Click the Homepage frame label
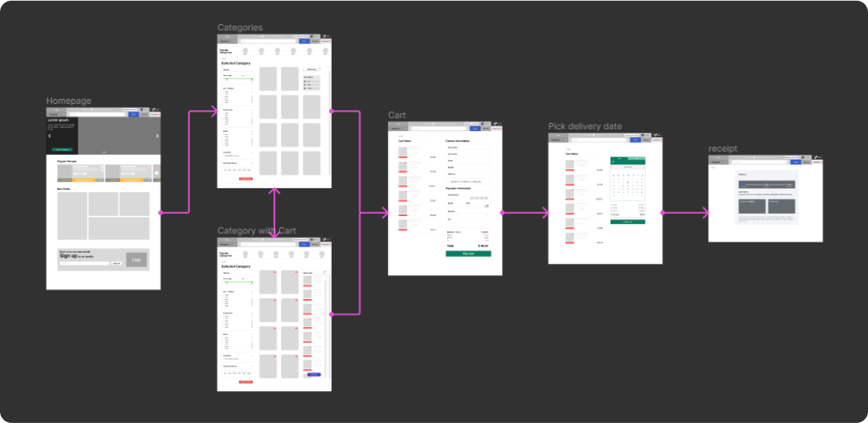Viewport: 868px width, 423px height. [x=68, y=101]
